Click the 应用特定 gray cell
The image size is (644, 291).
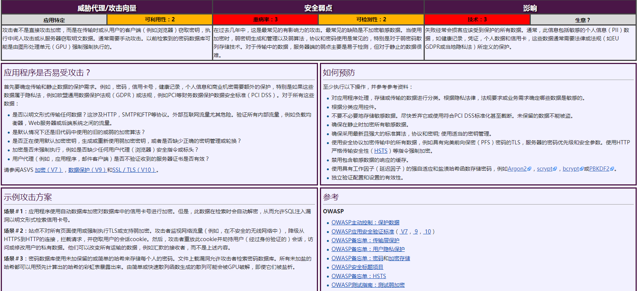click(54, 20)
